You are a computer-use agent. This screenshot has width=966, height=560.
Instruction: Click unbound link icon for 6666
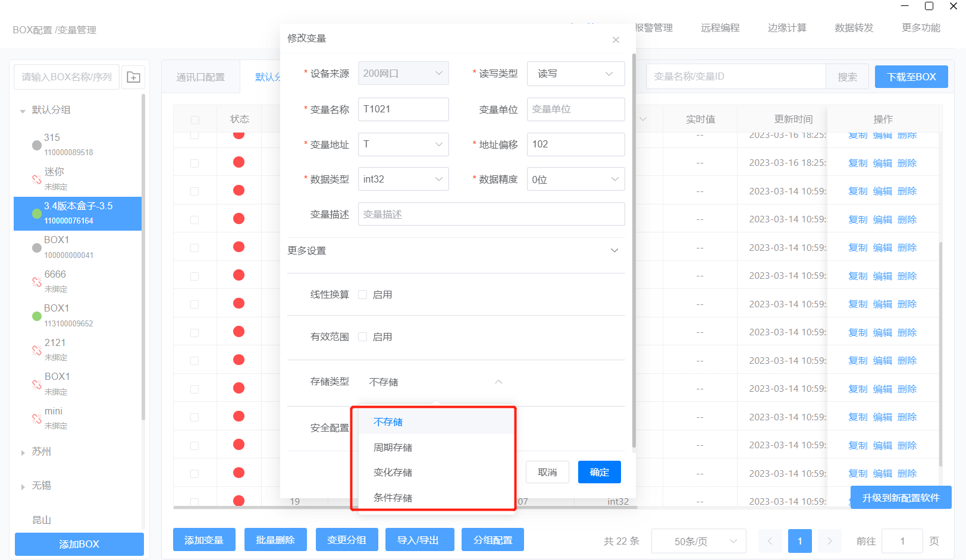37,282
